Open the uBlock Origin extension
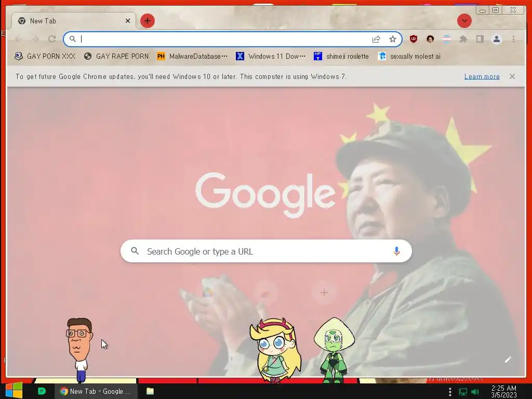The width and height of the screenshot is (532, 399). [x=413, y=39]
